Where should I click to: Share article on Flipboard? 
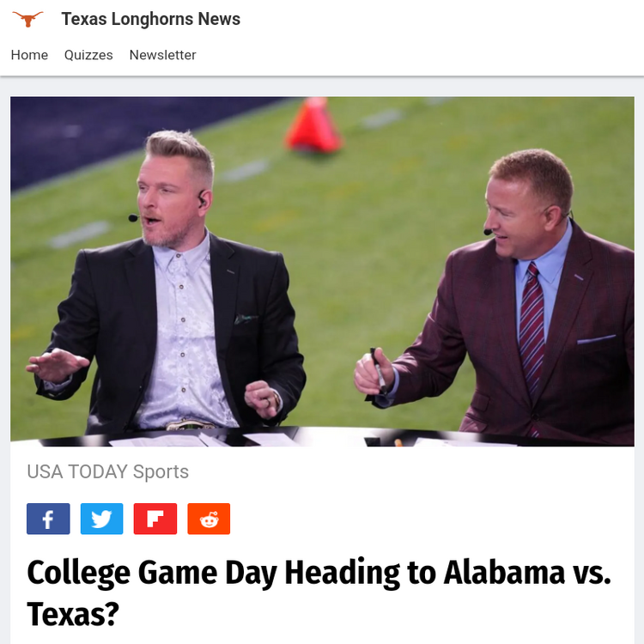[x=155, y=519]
